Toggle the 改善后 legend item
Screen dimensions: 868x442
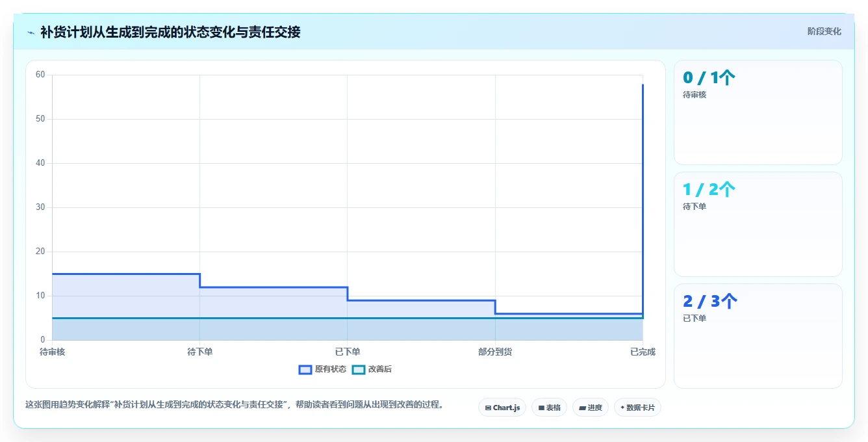click(x=372, y=369)
